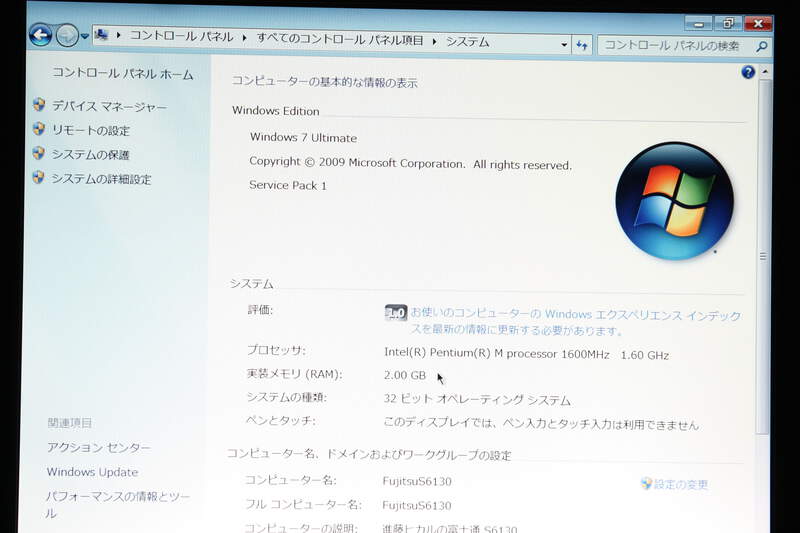Restore down the System window
This screenshot has width=800, height=533.
click(728, 23)
